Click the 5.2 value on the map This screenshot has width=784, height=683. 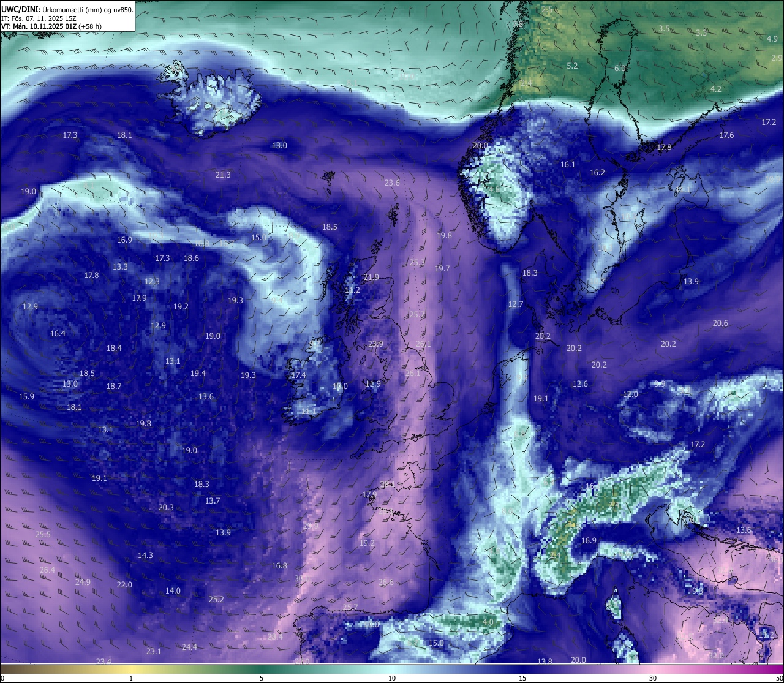(x=572, y=65)
